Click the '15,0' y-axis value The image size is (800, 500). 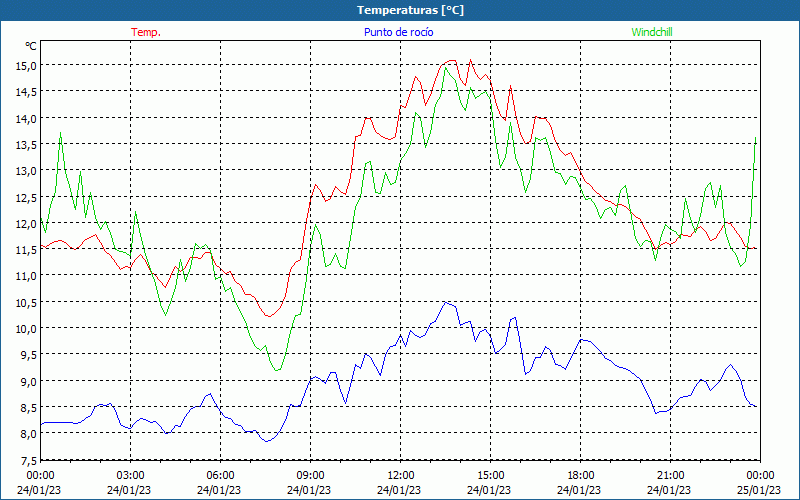coord(27,65)
